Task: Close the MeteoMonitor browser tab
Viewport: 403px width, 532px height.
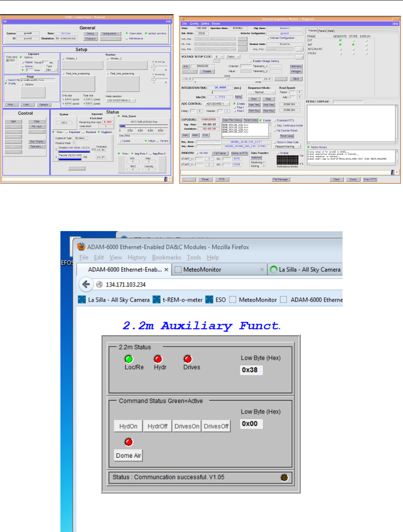Action: pyautogui.click(x=262, y=270)
